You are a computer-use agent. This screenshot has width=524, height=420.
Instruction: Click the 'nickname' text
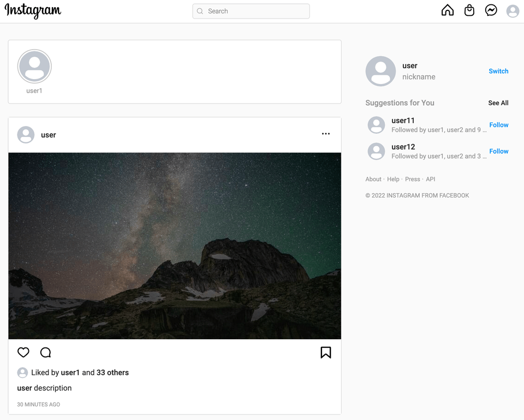419,77
